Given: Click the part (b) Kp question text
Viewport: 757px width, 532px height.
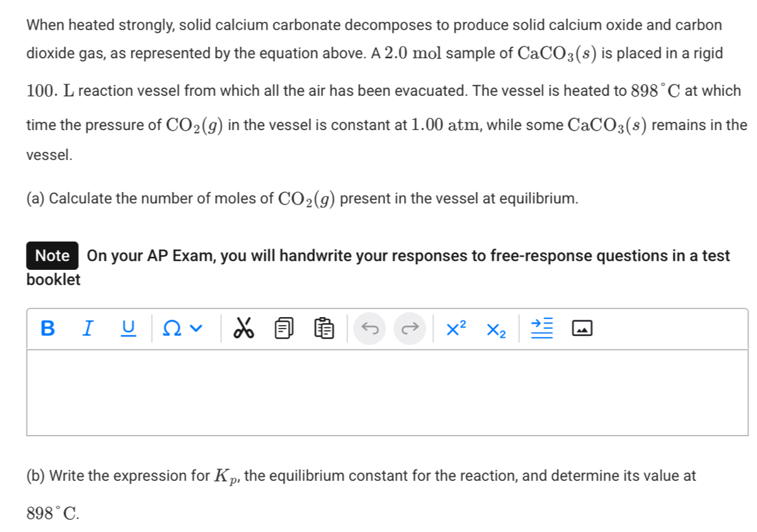Looking at the screenshot, I should pos(361,476).
